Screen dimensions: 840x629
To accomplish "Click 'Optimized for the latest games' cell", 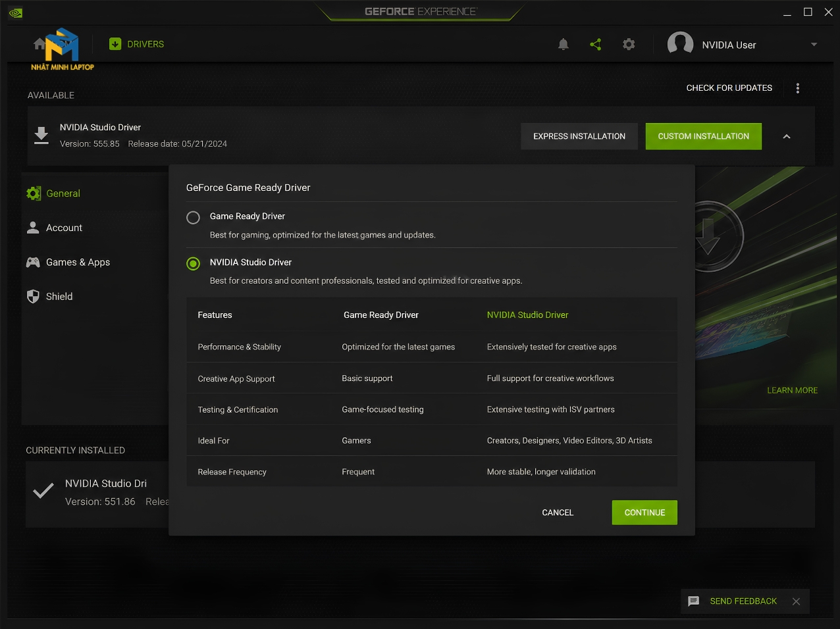I will point(398,347).
